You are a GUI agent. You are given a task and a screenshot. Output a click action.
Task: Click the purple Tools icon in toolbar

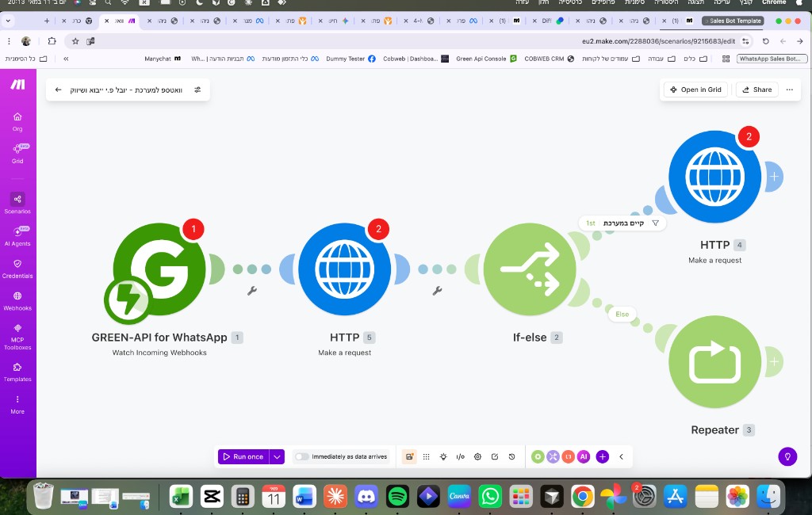(x=553, y=456)
